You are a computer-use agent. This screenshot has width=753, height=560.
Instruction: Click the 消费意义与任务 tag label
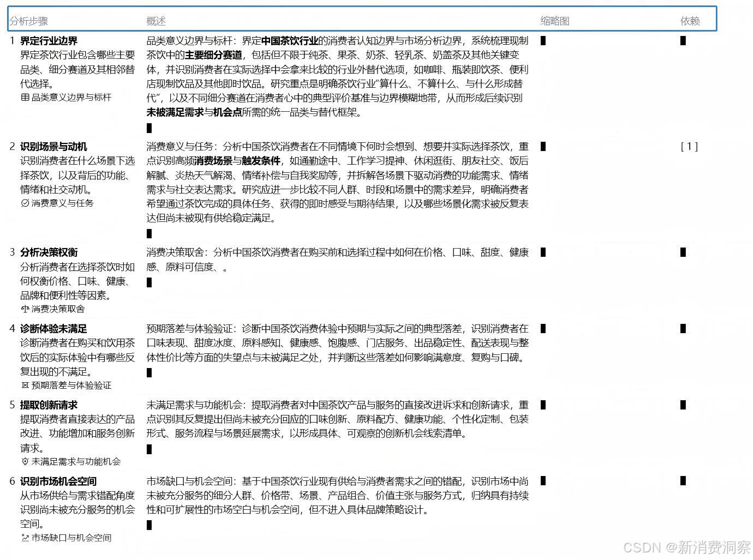[63, 203]
